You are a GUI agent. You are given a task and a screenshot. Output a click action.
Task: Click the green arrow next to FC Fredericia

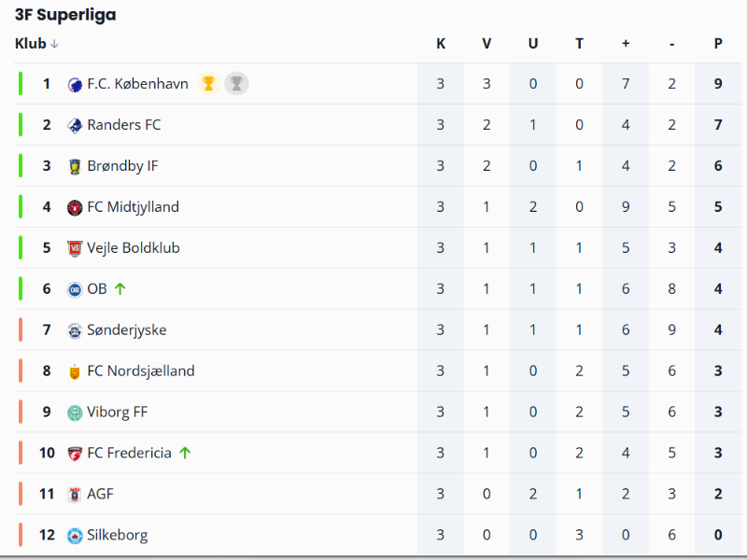coord(185,454)
